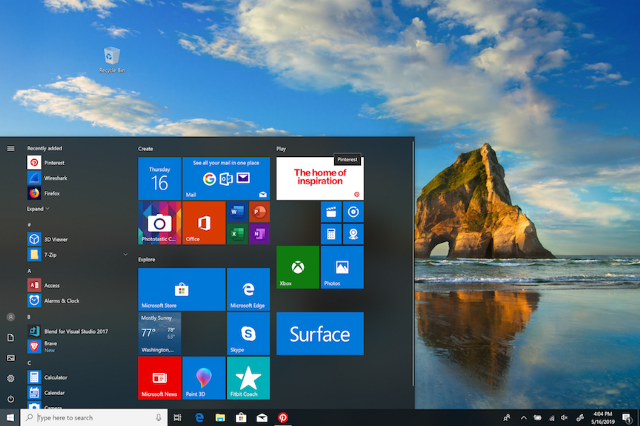Open the Microsoft Edge tile
This screenshot has height=426, width=640.
tap(249, 289)
